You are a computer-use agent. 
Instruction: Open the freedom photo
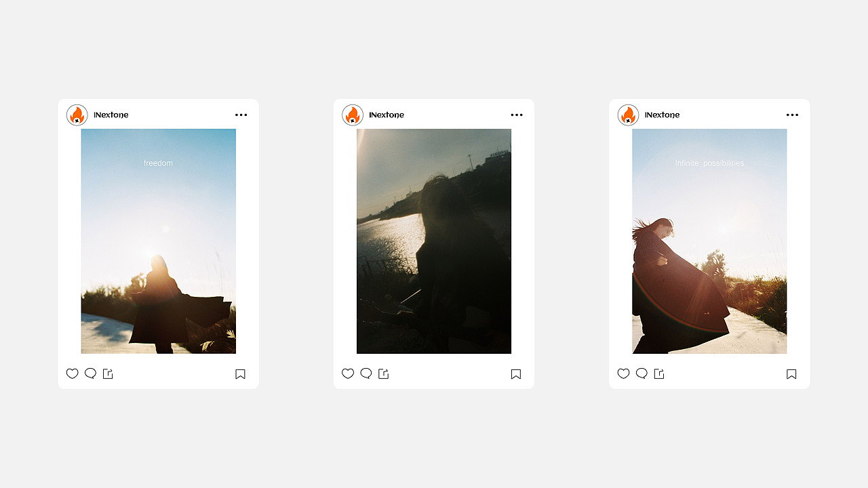pos(159,241)
